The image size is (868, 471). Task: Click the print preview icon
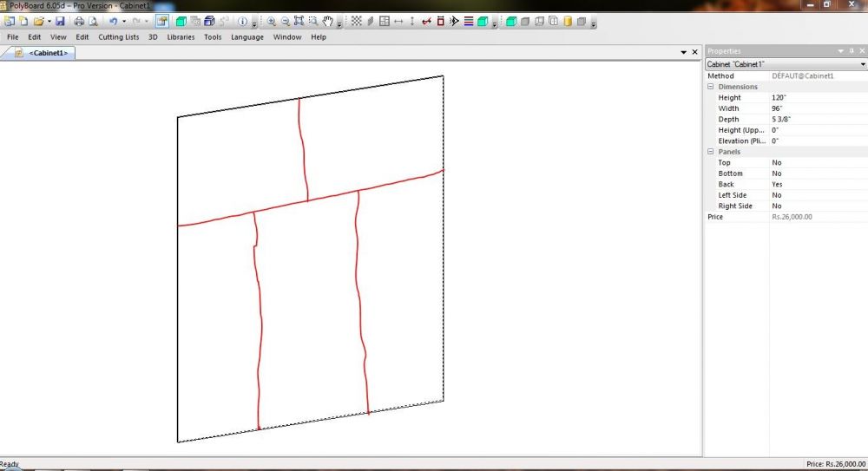[x=93, y=21]
